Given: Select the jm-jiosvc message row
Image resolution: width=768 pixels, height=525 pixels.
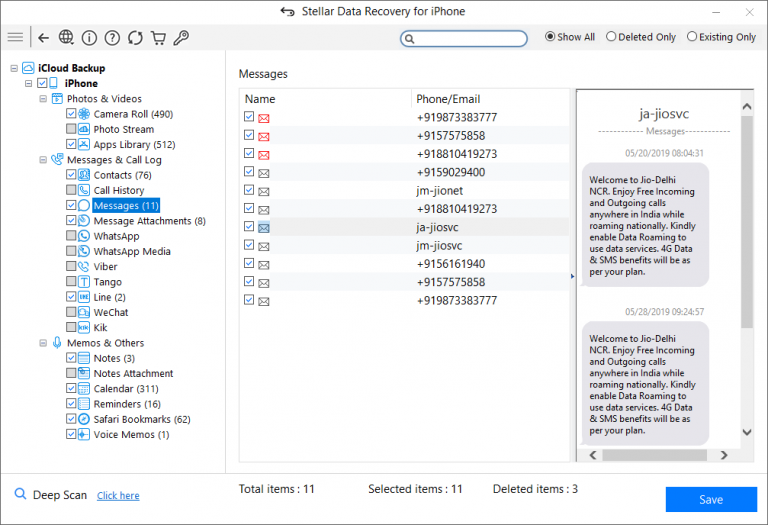Looking at the screenshot, I should click(405, 245).
